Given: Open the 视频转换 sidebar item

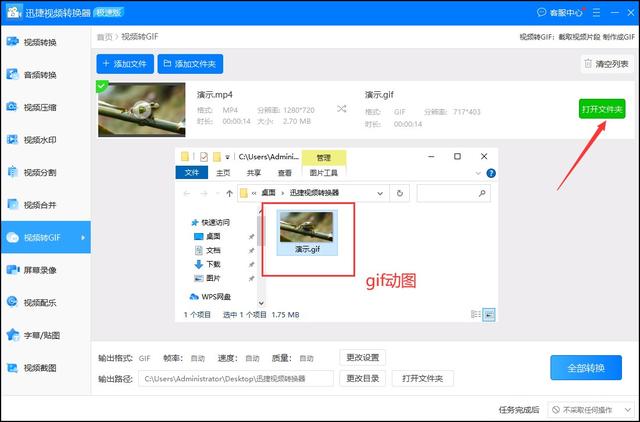Looking at the screenshot, I should (45, 42).
